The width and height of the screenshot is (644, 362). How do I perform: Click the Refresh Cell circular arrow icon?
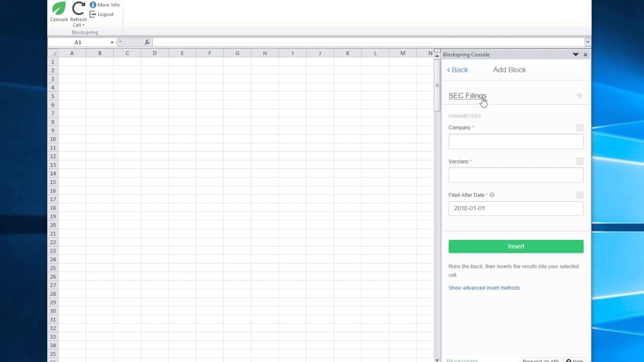(x=78, y=9)
